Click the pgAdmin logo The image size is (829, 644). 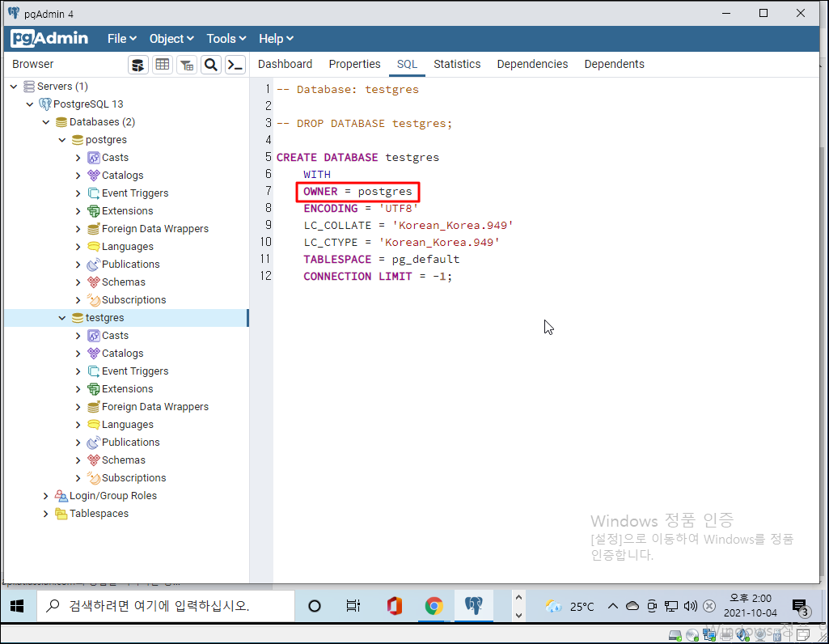(x=49, y=39)
